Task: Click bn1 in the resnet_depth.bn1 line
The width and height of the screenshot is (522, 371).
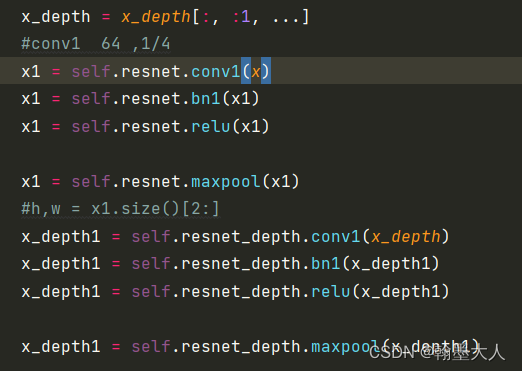Action: 326,264
